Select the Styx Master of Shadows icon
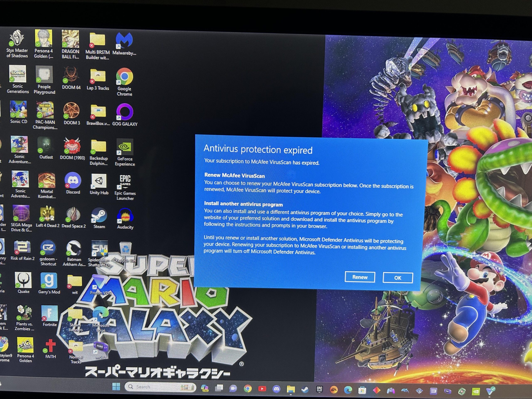 [x=17, y=44]
